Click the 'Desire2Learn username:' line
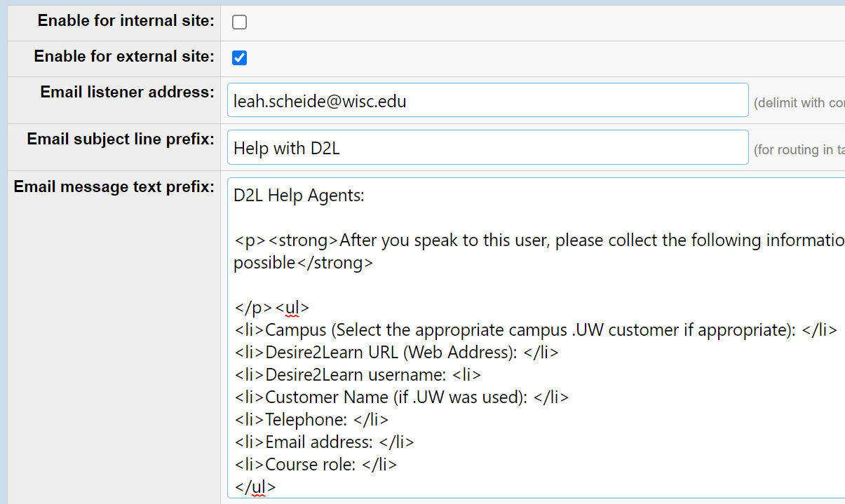 358,375
